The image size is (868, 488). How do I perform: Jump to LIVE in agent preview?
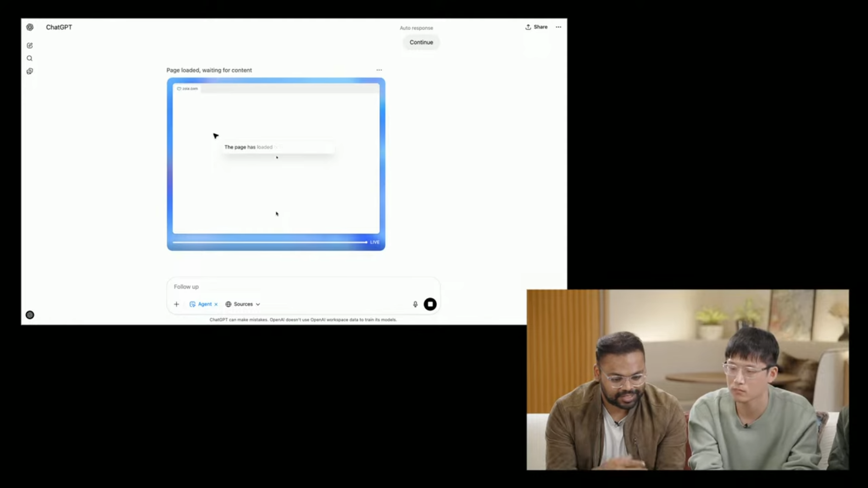(x=375, y=242)
